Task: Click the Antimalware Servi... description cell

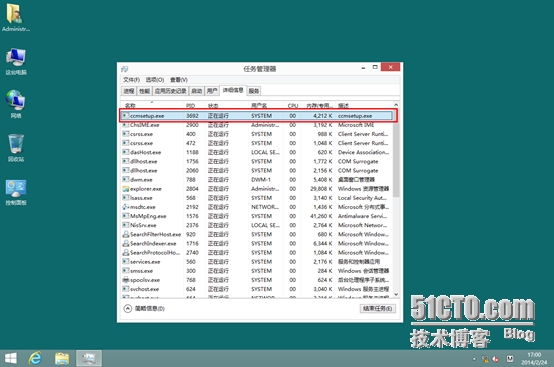Action: 363,216
